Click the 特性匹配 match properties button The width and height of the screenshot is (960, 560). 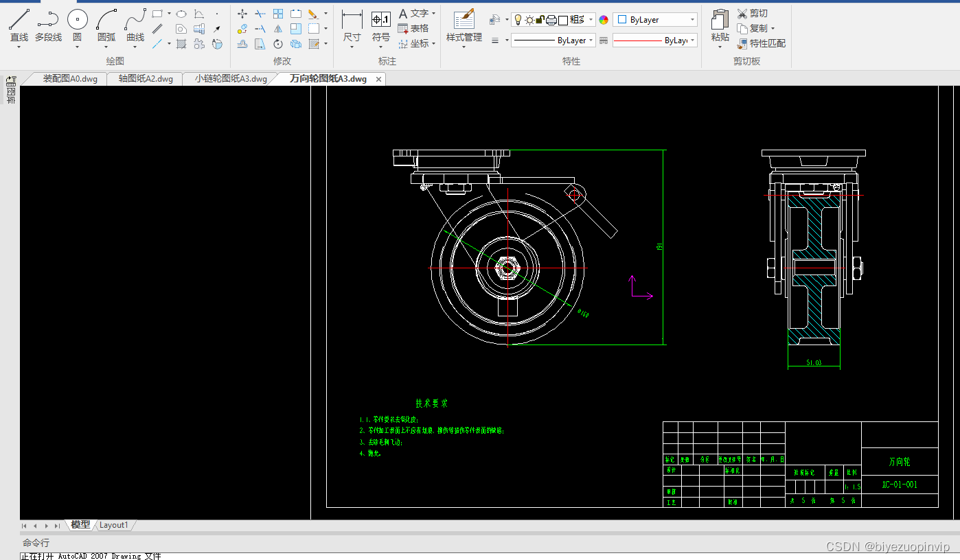[762, 43]
